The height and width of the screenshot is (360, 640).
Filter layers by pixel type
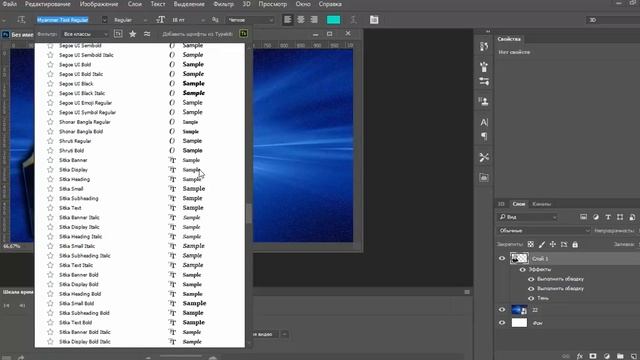[584, 217]
